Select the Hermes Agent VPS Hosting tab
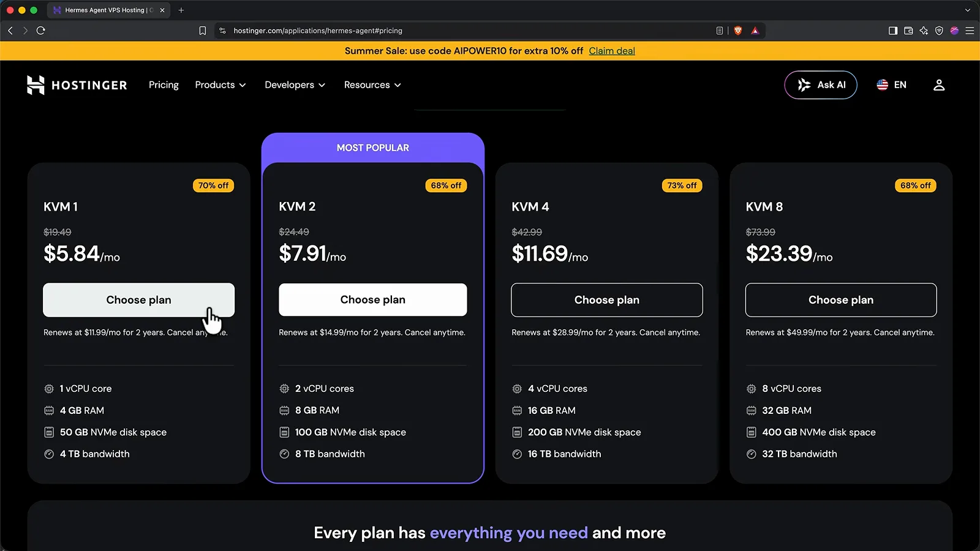 [x=109, y=10]
